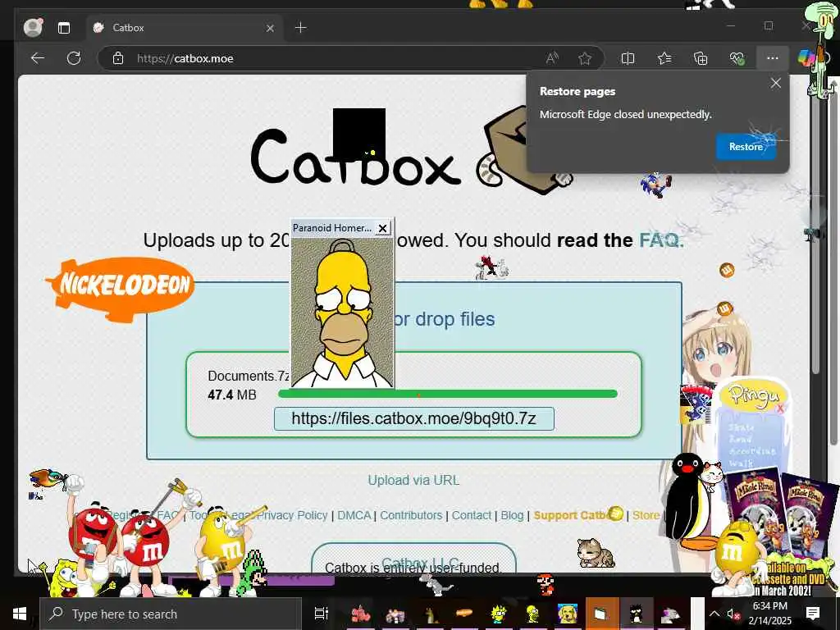Open the Privacy Policy footer link
Screen dimensions: 840x630
(294, 515)
